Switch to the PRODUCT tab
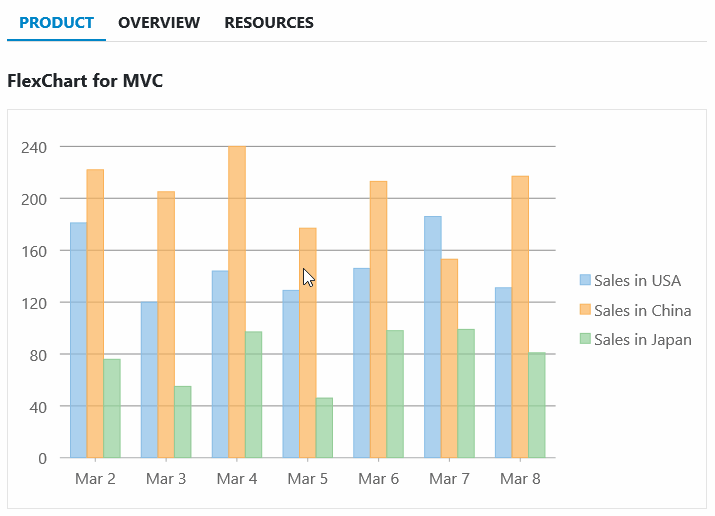 (x=56, y=22)
